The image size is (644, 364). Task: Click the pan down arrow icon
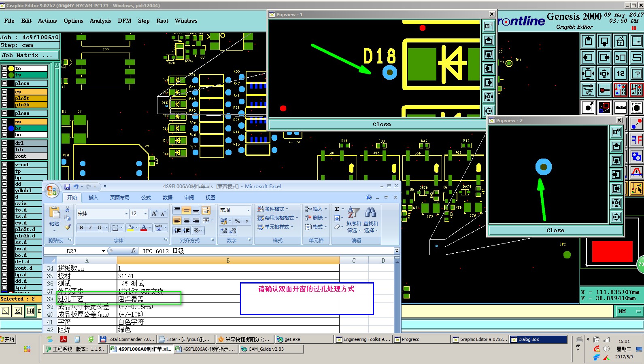pos(604,42)
